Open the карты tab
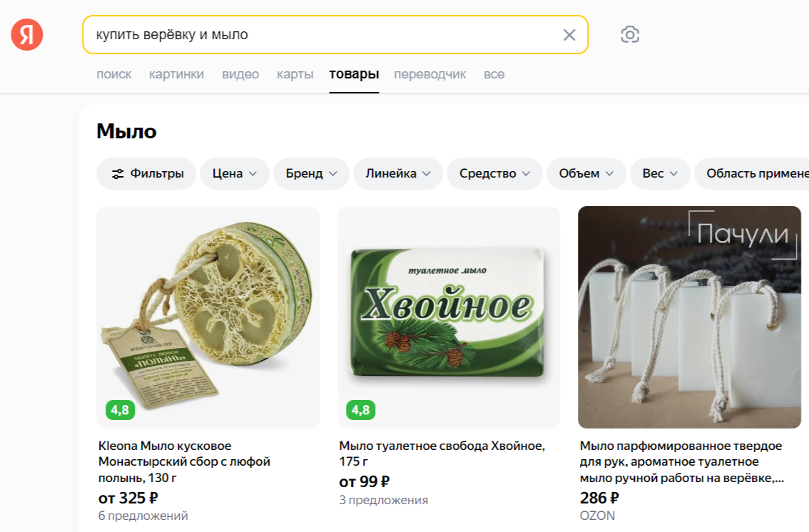The width and height of the screenshot is (809, 532). click(295, 74)
